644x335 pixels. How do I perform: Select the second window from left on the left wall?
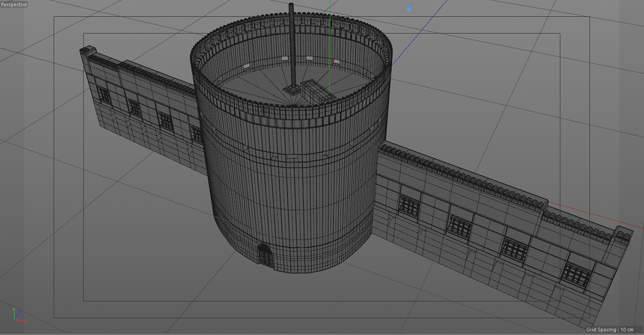click(x=135, y=108)
